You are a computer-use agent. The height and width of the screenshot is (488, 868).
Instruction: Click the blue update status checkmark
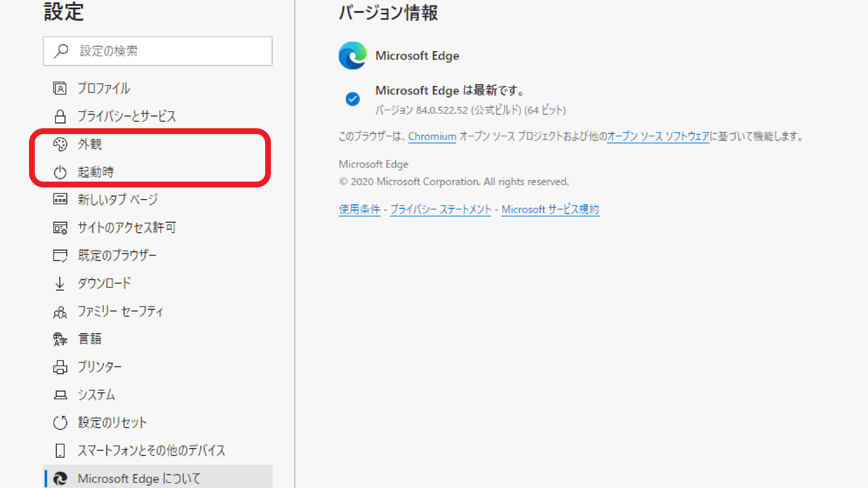(x=352, y=99)
